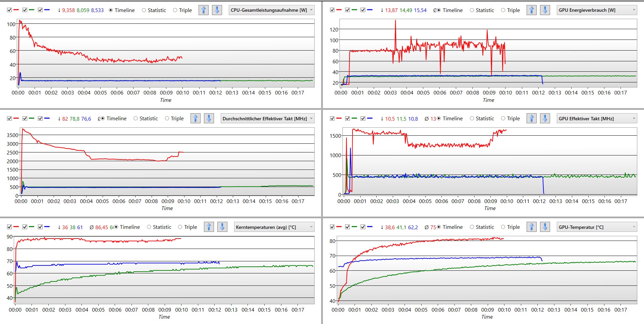This screenshot has height=324, width=644.
Task: Click the down arrow in CPU-Gesamtleistungsaufnahme panel
Action: 217,10
